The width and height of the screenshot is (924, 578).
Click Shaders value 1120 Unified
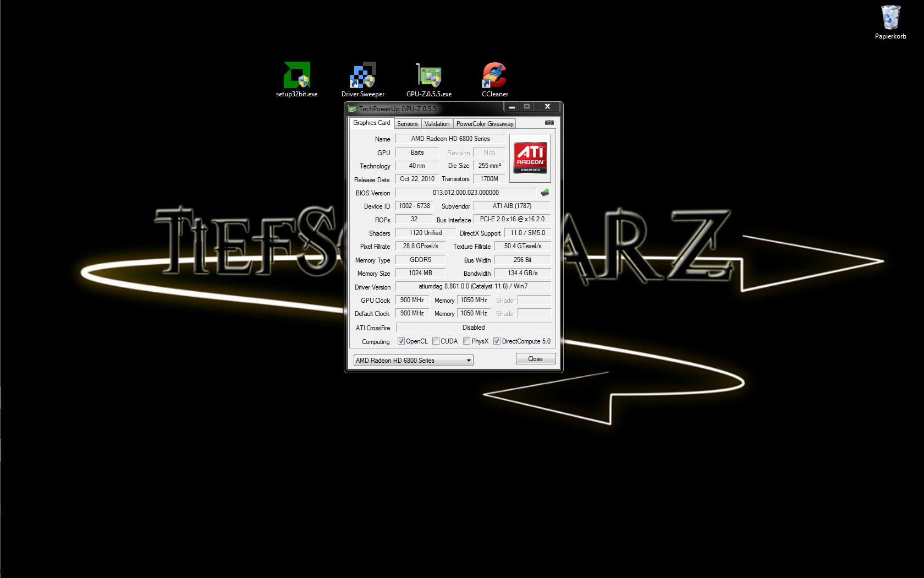tap(425, 233)
